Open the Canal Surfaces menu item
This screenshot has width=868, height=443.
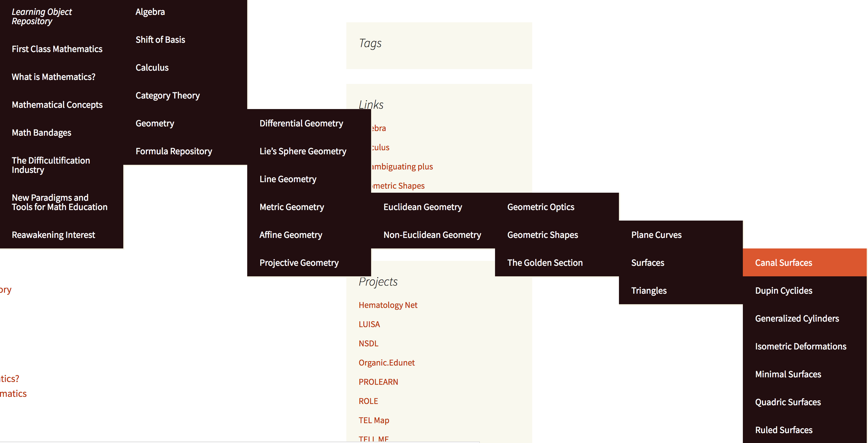tap(783, 262)
